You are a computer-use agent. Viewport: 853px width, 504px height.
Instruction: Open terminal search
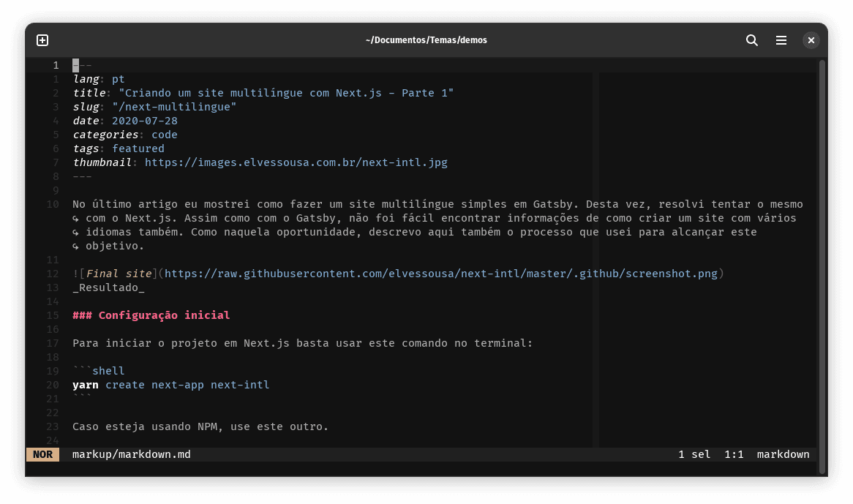point(752,40)
